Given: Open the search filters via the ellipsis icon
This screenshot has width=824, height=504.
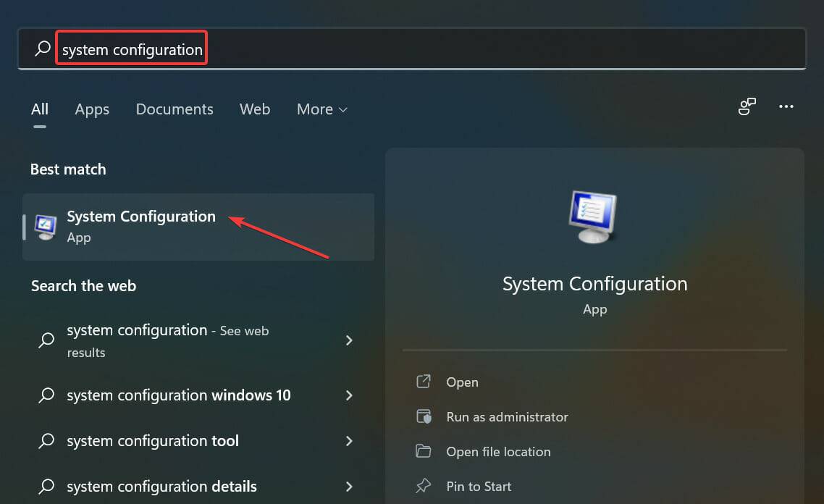Looking at the screenshot, I should pos(786,106).
